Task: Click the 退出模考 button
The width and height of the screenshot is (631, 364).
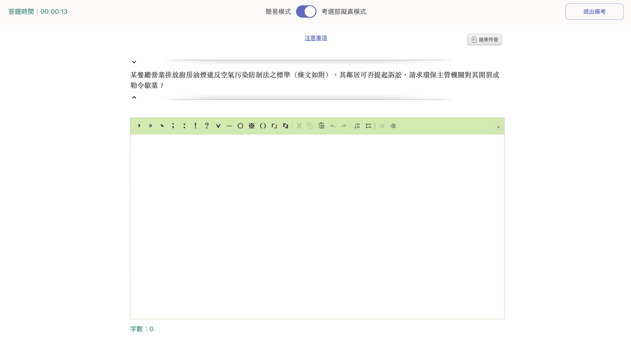Action: tap(594, 11)
